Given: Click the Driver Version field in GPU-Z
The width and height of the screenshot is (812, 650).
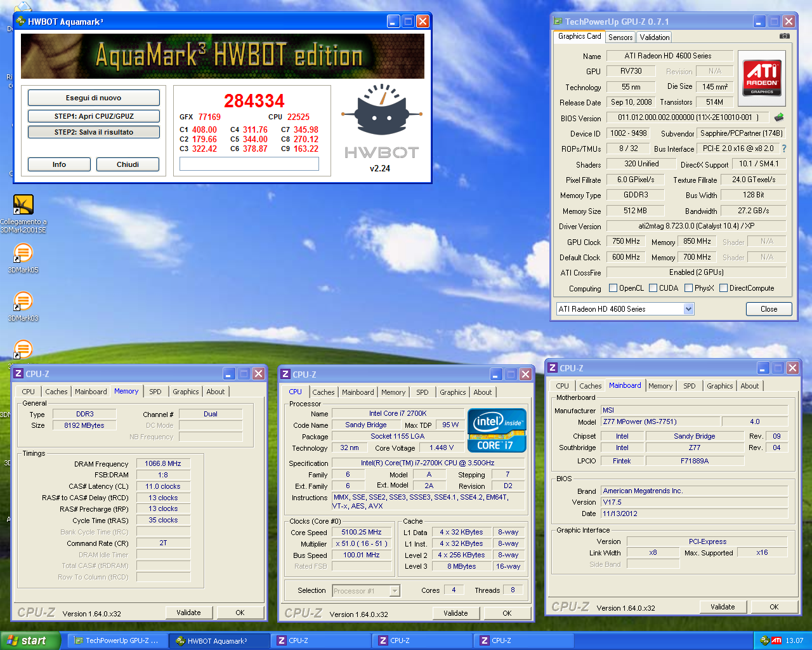Looking at the screenshot, I should click(696, 226).
